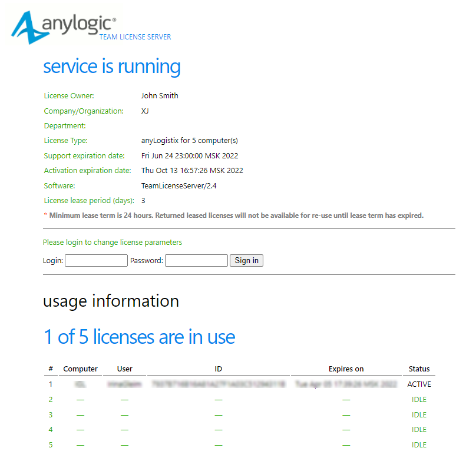Click the IDLE status in row 3

tap(419, 414)
